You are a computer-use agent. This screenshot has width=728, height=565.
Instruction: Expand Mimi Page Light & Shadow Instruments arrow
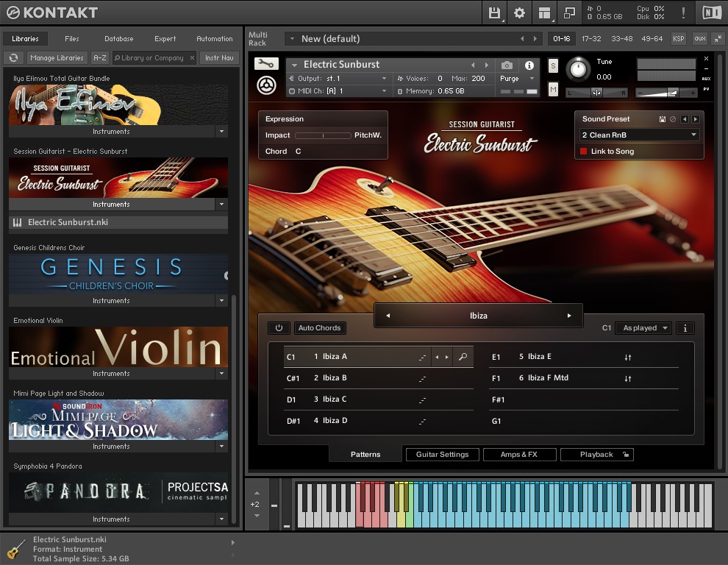[x=221, y=446]
